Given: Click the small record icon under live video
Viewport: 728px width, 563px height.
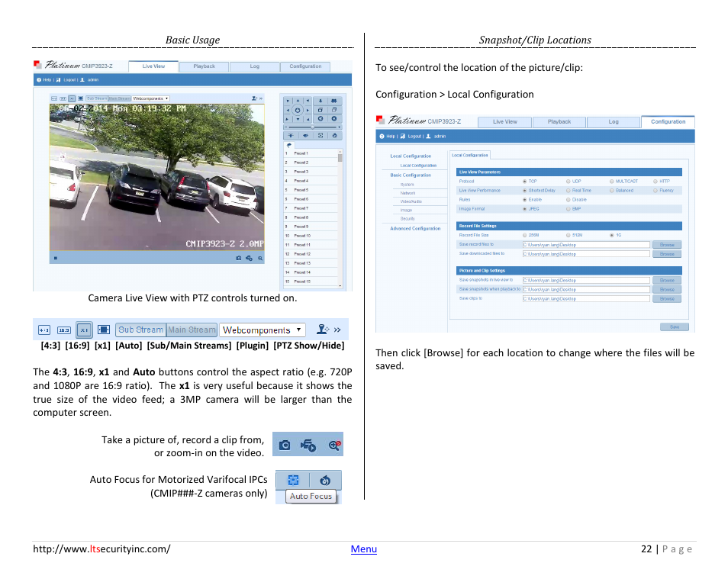Looking at the screenshot, I should (x=250, y=258).
